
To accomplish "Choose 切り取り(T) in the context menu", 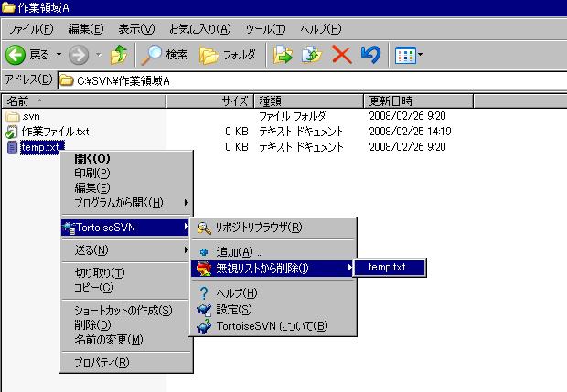I will pos(125,273).
